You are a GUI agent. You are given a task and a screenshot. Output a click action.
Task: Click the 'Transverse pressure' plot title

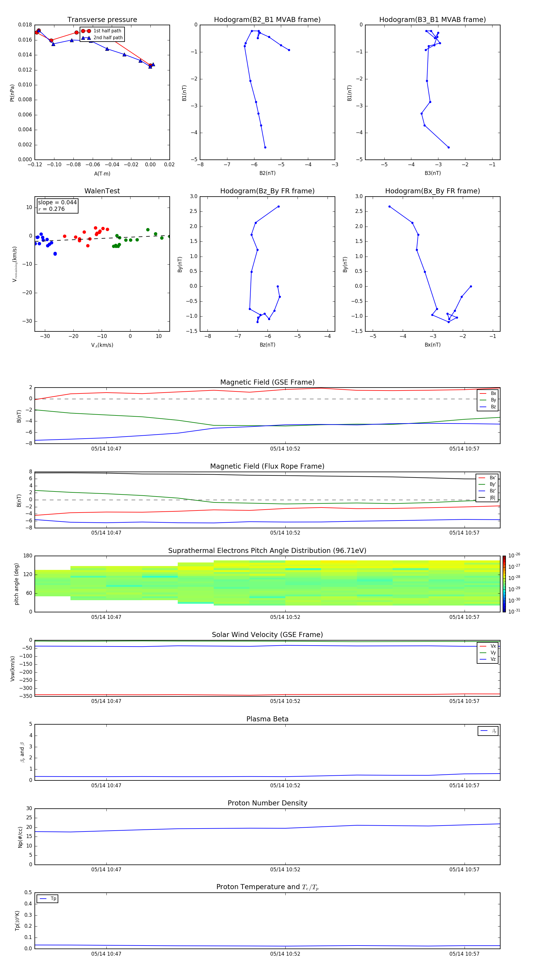[x=102, y=19]
